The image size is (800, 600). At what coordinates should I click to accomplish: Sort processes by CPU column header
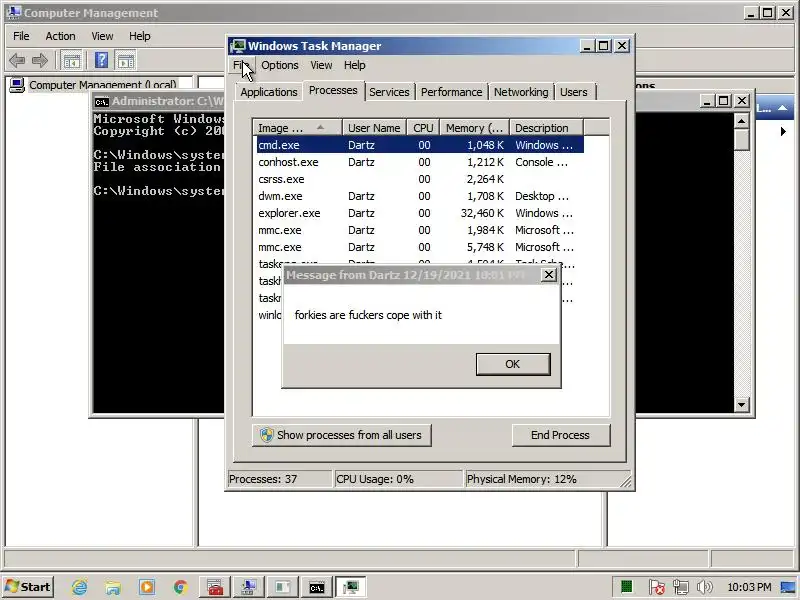click(423, 128)
